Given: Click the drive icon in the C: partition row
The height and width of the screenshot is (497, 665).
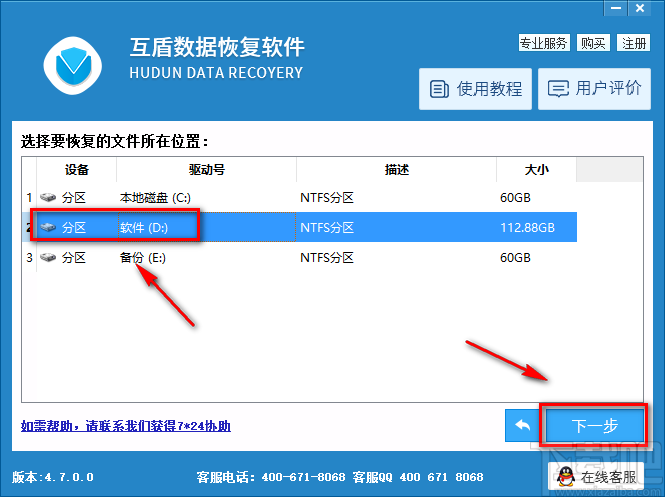Looking at the screenshot, I should [x=48, y=198].
